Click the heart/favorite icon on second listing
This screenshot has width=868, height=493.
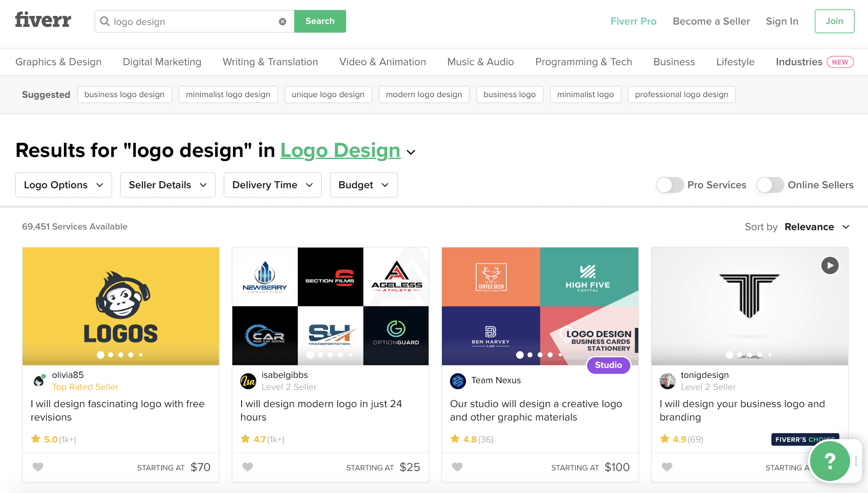tap(248, 466)
